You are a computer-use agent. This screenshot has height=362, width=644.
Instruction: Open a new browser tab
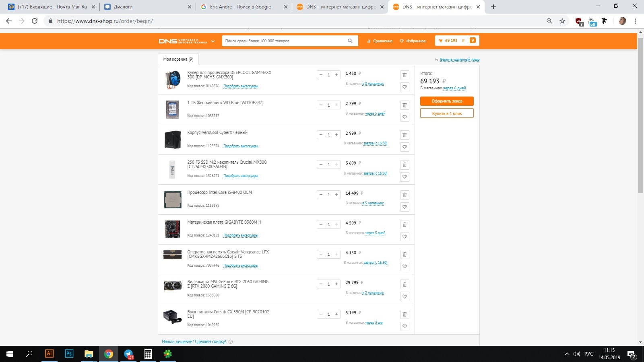493,7
